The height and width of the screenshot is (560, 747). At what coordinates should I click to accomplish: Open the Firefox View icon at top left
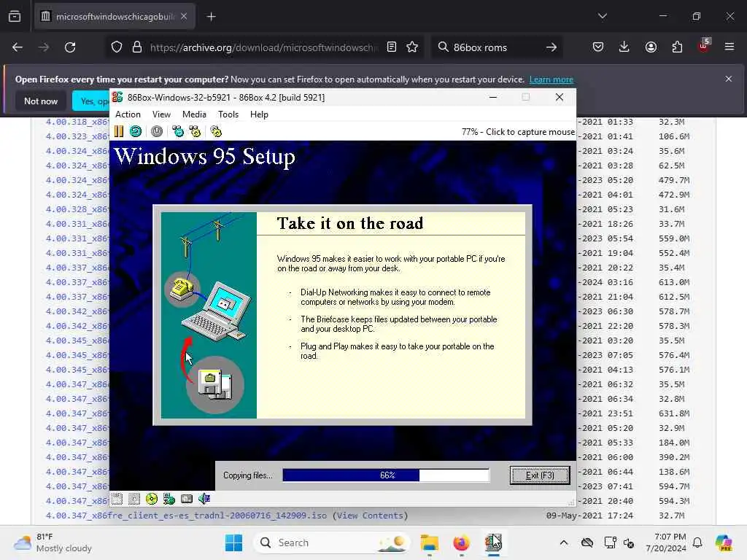pyautogui.click(x=15, y=16)
